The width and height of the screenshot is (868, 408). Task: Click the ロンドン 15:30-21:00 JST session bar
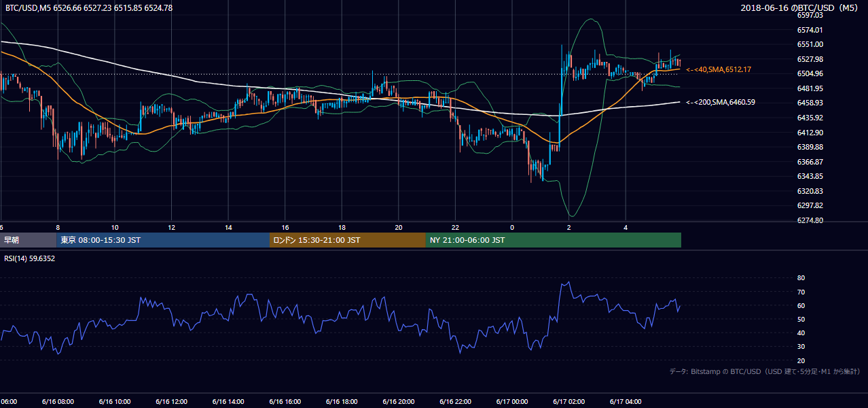(348, 240)
